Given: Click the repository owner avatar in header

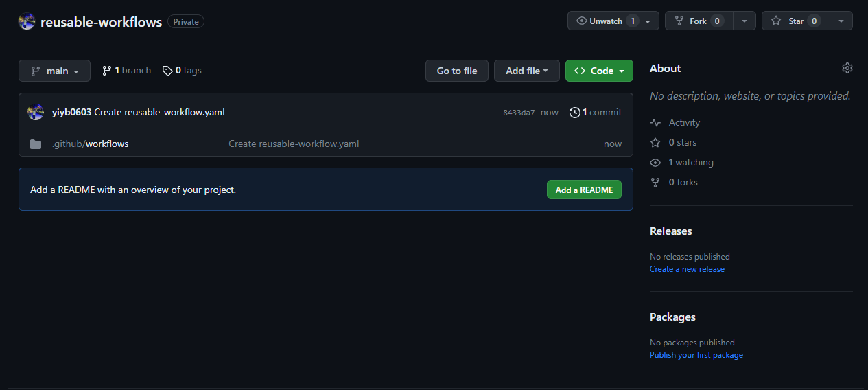Looking at the screenshot, I should point(27,21).
